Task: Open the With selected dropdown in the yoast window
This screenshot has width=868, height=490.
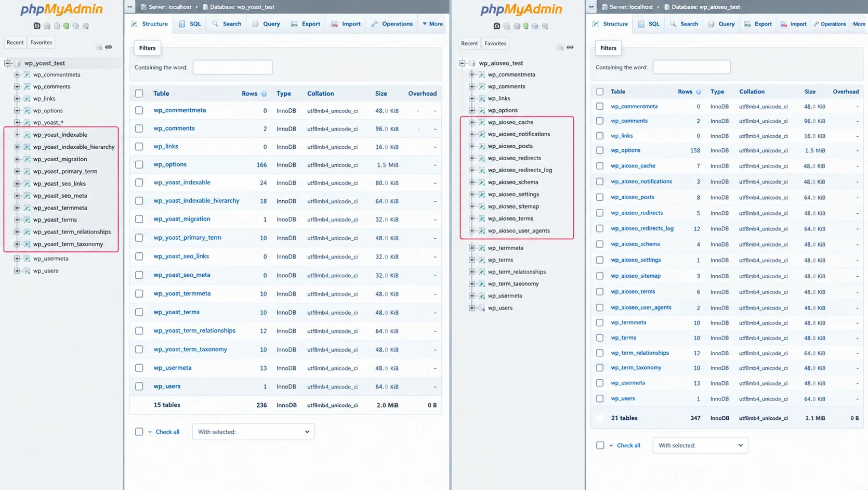Action: coord(254,432)
